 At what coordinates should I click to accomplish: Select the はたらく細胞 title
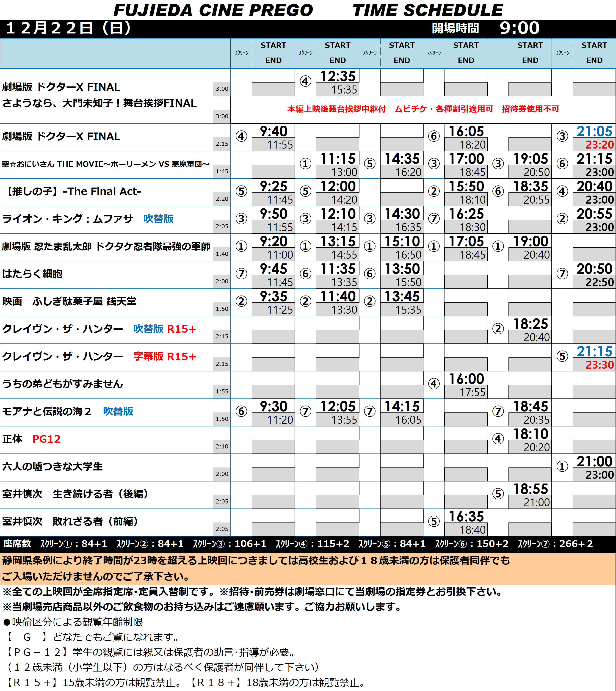coord(33,274)
